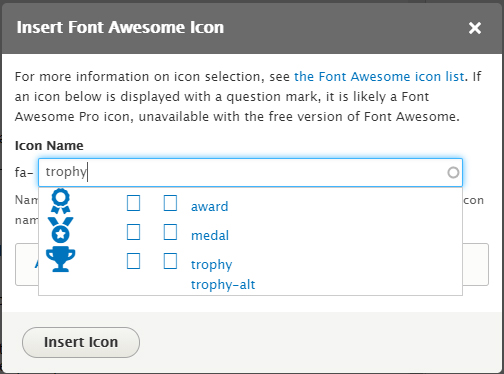Choose the trophy-alt suggestion
504x374 pixels.
point(223,285)
